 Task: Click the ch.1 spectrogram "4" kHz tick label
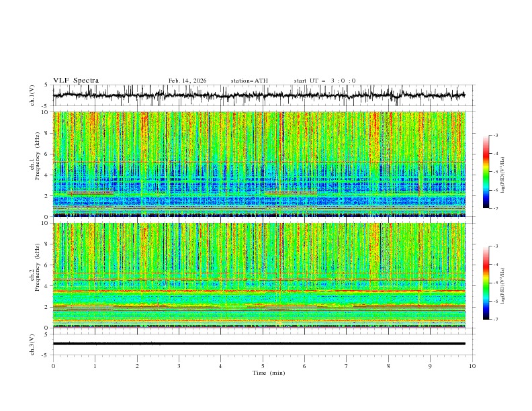pos(47,175)
